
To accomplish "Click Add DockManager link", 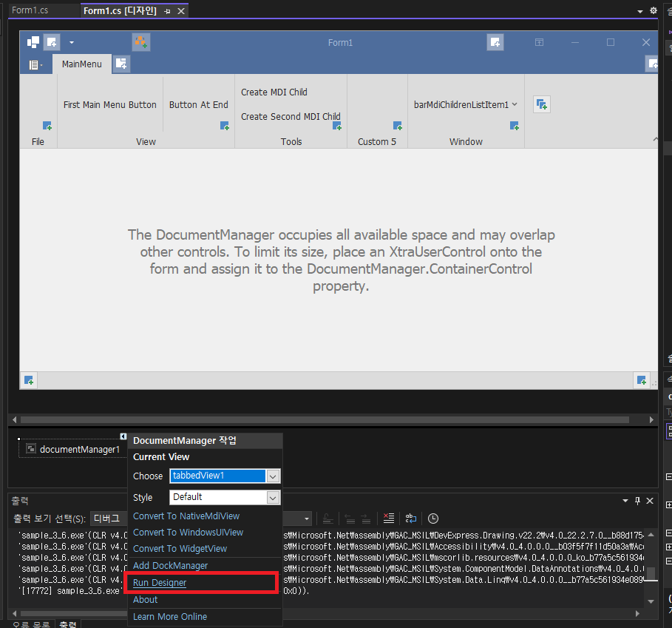I will tap(170, 566).
